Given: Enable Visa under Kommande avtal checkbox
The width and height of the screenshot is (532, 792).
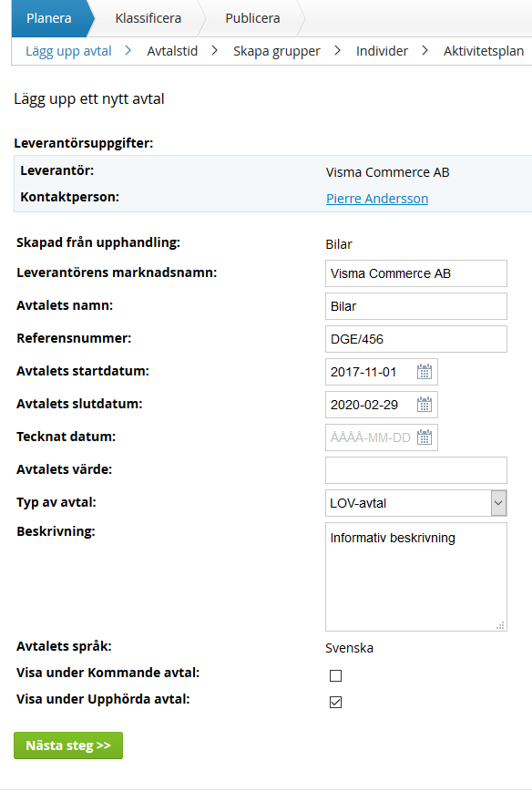Looking at the screenshot, I should (x=335, y=676).
